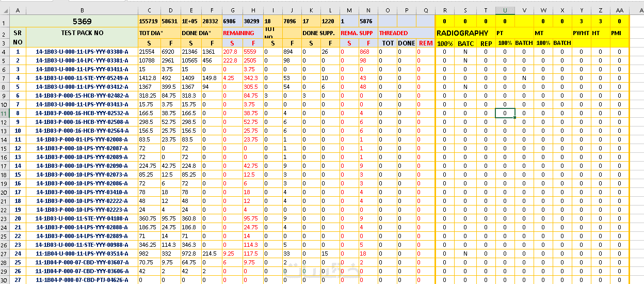Screen dimensions: 644x284
Task: Select the cell with value 10565
Action: [191, 60]
